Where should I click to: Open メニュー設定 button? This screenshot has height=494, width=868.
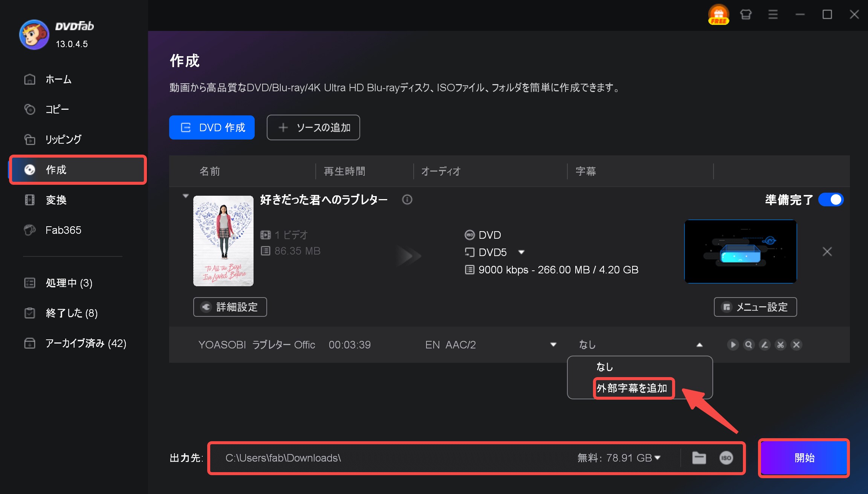[x=755, y=307]
